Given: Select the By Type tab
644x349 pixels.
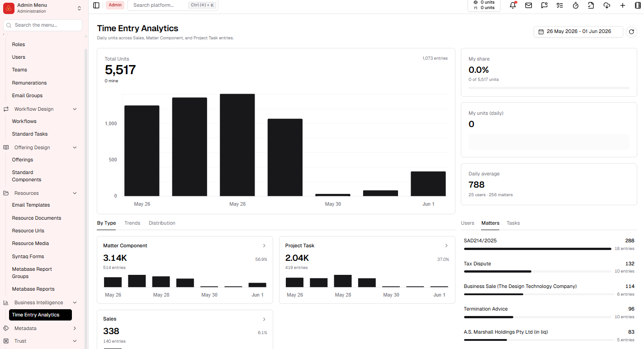Looking at the screenshot, I should coord(106,223).
